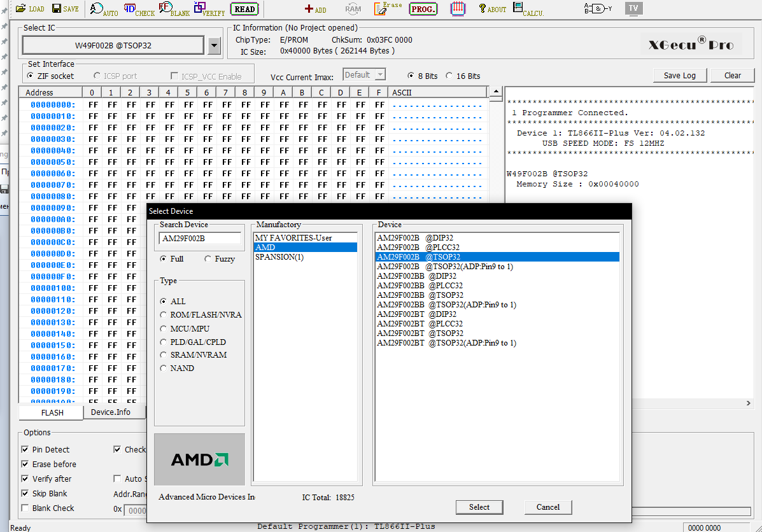Enable the Blank Check option
Viewport: 762px width, 532px height.
click(48, 508)
